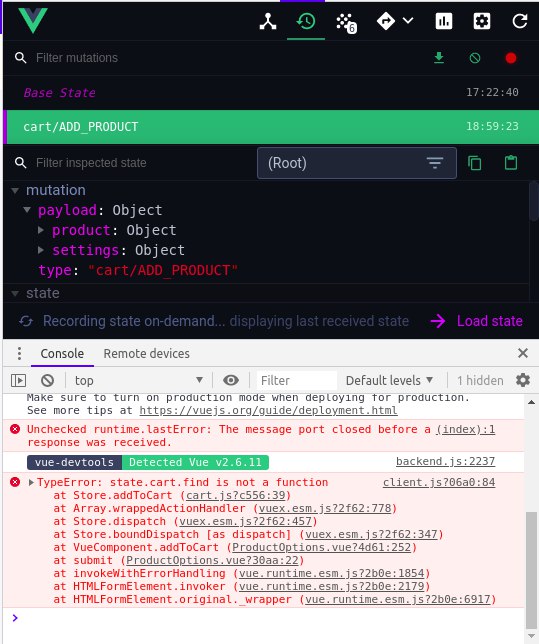Click the Load state button
The image size is (539, 644).
click(x=477, y=321)
